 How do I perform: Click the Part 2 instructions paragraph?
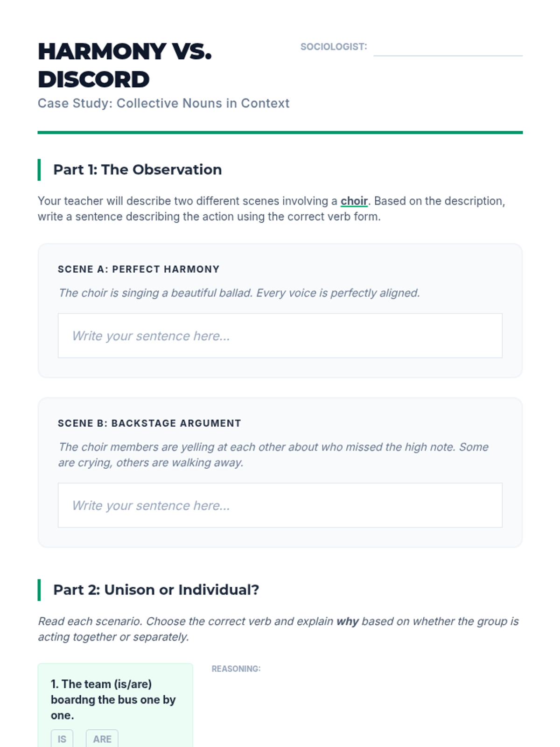point(279,629)
